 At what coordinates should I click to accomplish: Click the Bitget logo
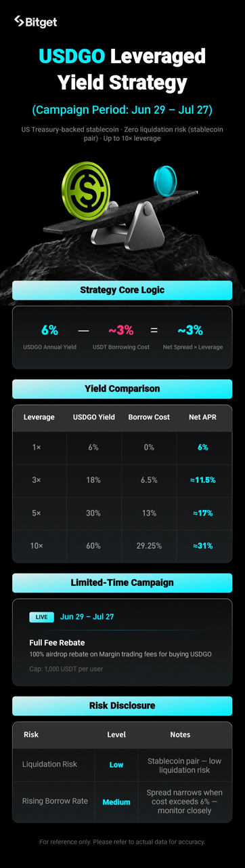(35, 22)
